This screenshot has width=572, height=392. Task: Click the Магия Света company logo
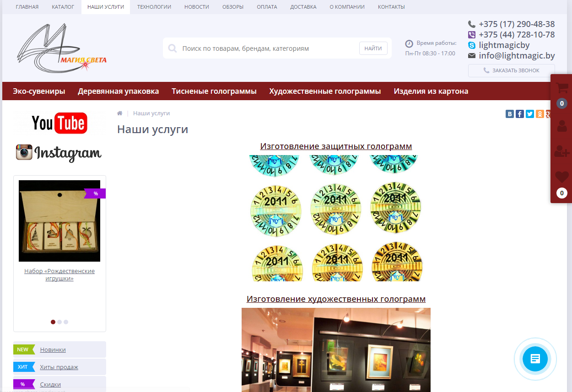pyautogui.click(x=62, y=48)
